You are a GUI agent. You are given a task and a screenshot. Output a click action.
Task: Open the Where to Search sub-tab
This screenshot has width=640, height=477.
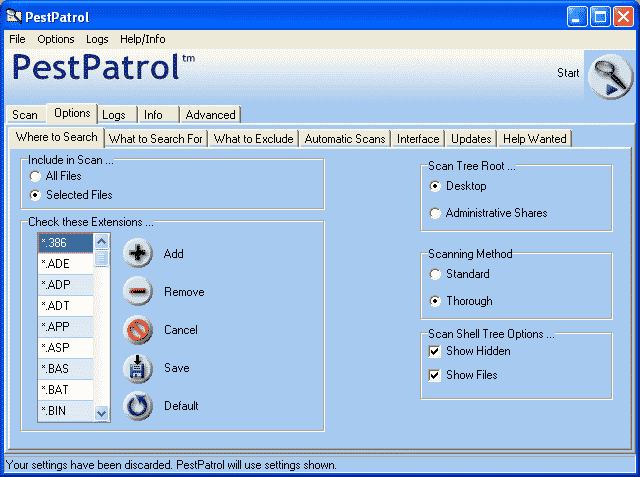(x=57, y=137)
